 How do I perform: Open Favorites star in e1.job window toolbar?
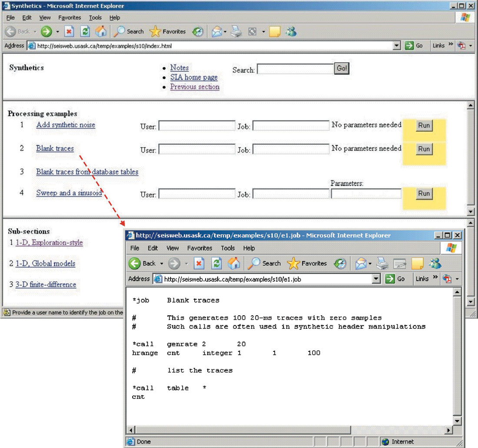tap(293, 264)
